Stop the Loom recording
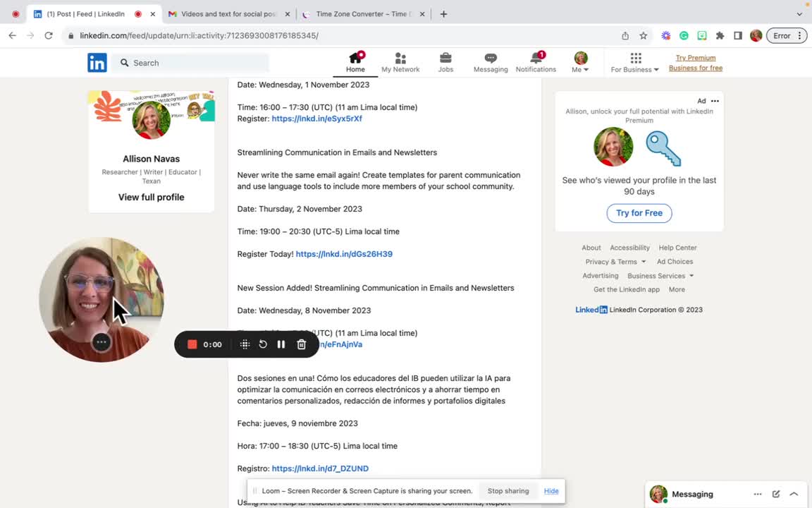This screenshot has width=812, height=508. 192,344
